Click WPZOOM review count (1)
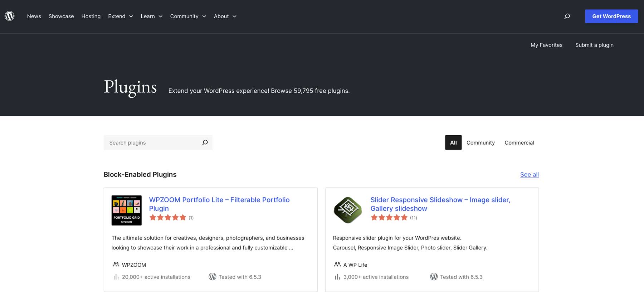Image resolution: width=644 pixels, height=296 pixels. tap(191, 218)
